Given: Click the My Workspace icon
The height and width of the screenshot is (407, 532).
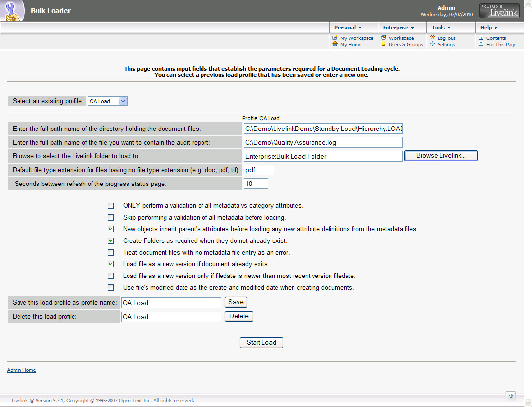Looking at the screenshot, I should point(335,37).
